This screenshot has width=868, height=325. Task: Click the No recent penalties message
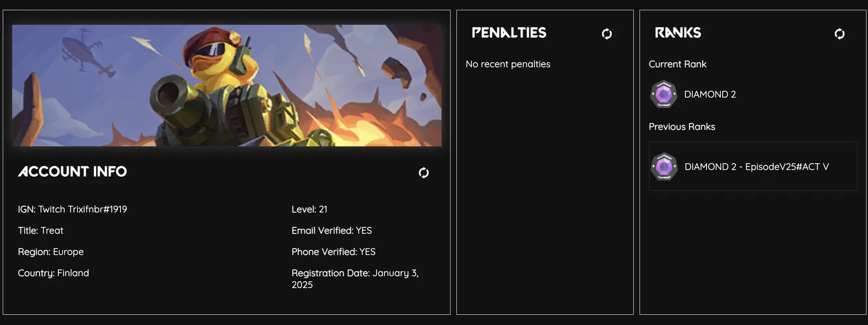coord(508,64)
